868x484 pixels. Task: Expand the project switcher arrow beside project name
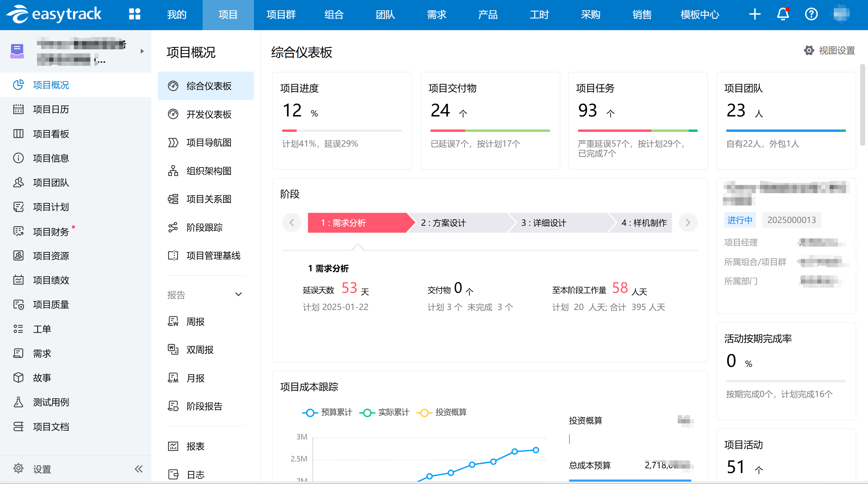(x=142, y=51)
